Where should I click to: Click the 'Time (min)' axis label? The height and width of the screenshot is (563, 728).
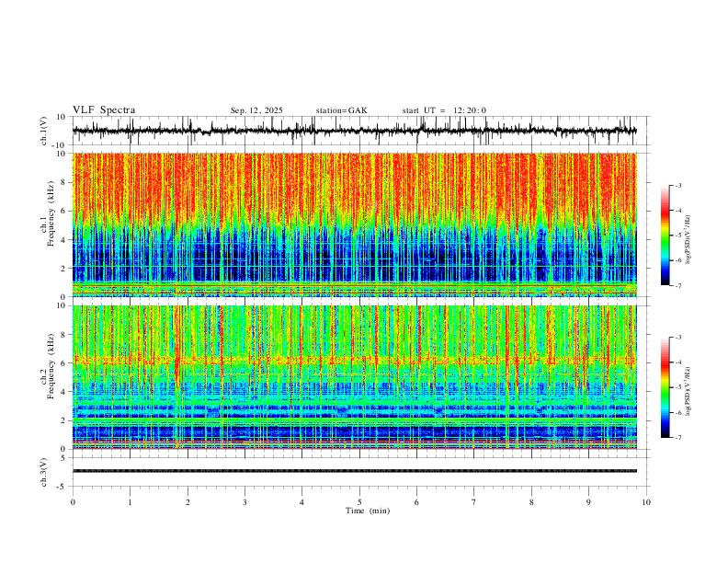(x=368, y=511)
